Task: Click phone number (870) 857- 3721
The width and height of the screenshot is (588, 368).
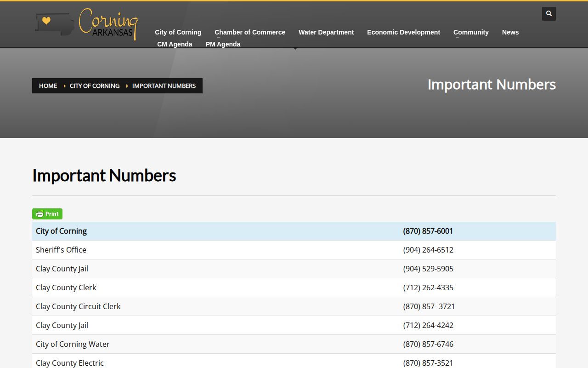Action: pyautogui.click(x=429, y=306)
